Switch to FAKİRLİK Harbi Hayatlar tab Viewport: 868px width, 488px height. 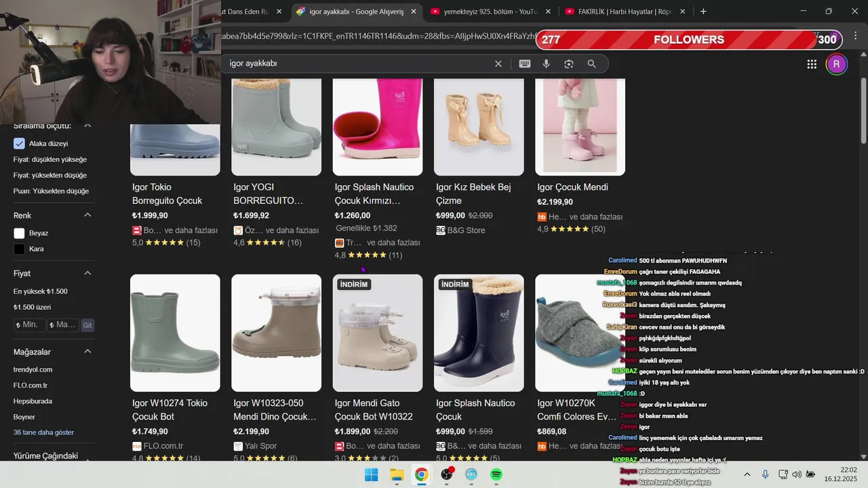[625, 12]
